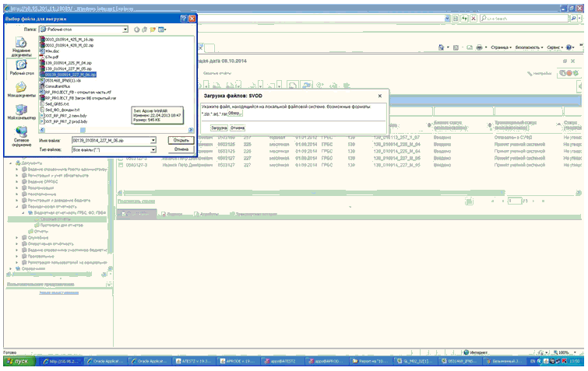The height and width of the screenshot is (371, 588).
Task: Click the create new folder icon
Action: (x=153, y=29)
